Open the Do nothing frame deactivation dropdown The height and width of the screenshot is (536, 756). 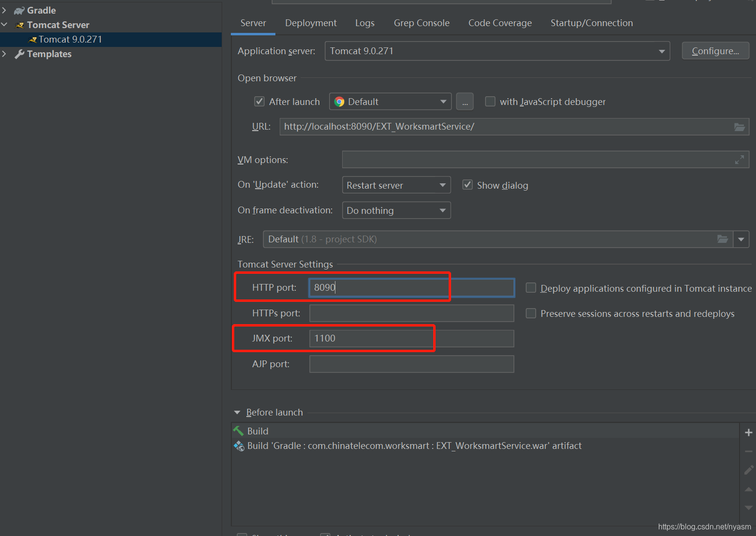click(x=396, y=210)
